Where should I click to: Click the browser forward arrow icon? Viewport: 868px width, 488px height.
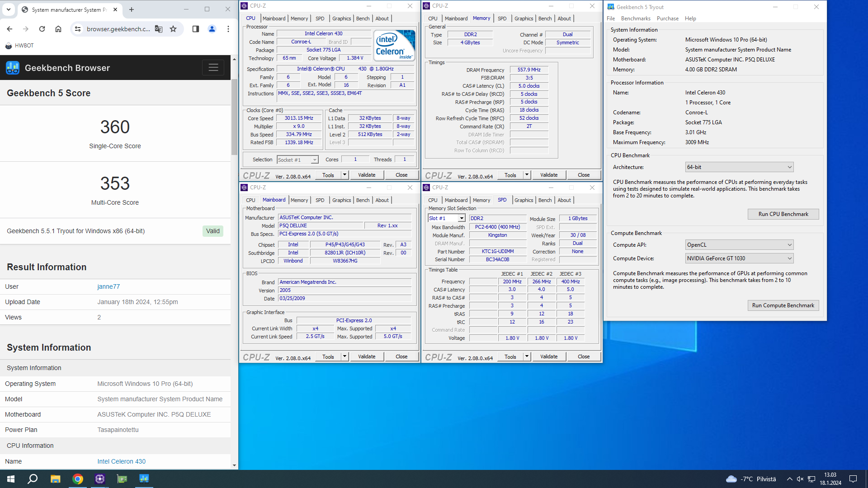pyautogui.click(x=26, y=29)
